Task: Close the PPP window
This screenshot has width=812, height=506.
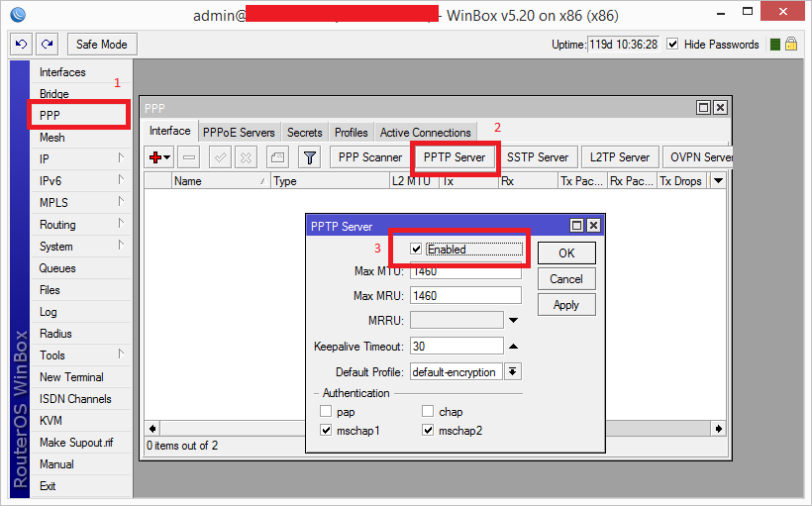Action: click(720, 107)
